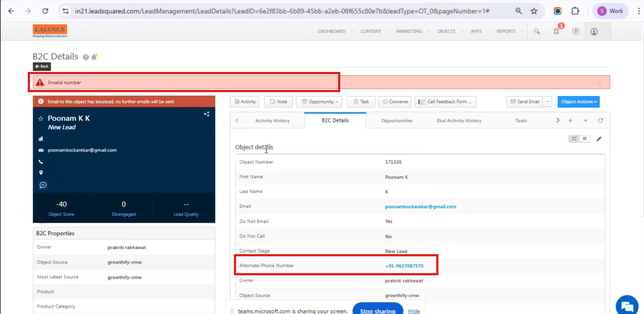Viewport: 644px width, 314px height.
Task: Star the lead Poonam K K
Action: click(40, 118)
